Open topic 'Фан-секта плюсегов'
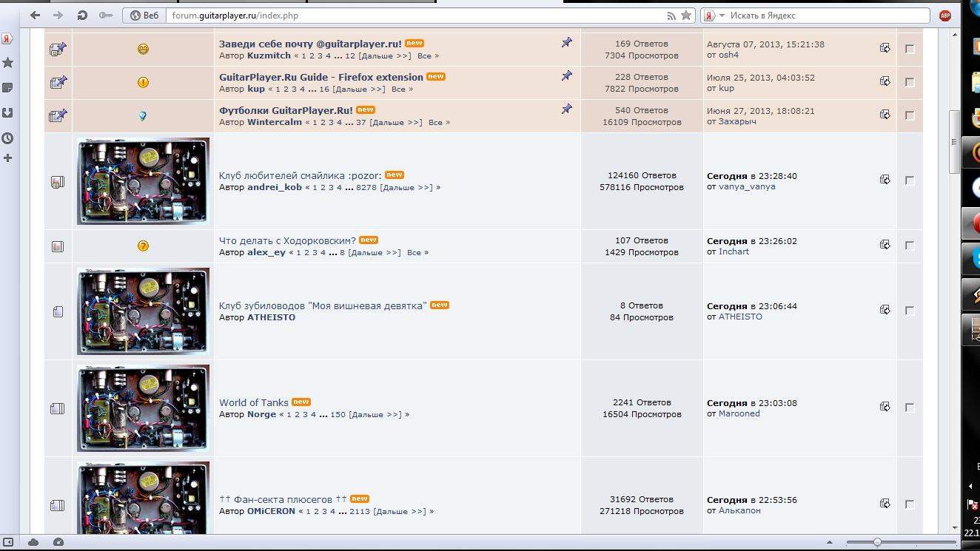Viewport: 980px width, 551px height. (283, 500)
